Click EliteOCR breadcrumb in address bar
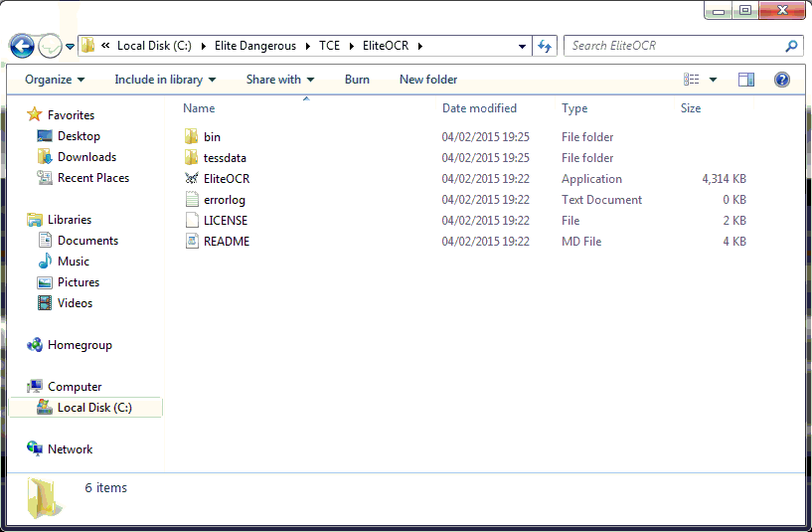 (x=386, y=46)
